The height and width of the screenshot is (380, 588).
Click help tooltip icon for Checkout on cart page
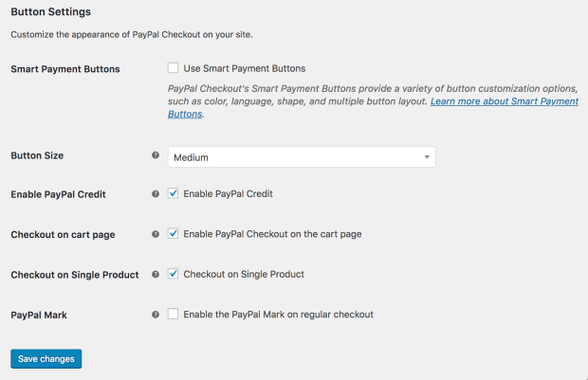coord(156,234)
